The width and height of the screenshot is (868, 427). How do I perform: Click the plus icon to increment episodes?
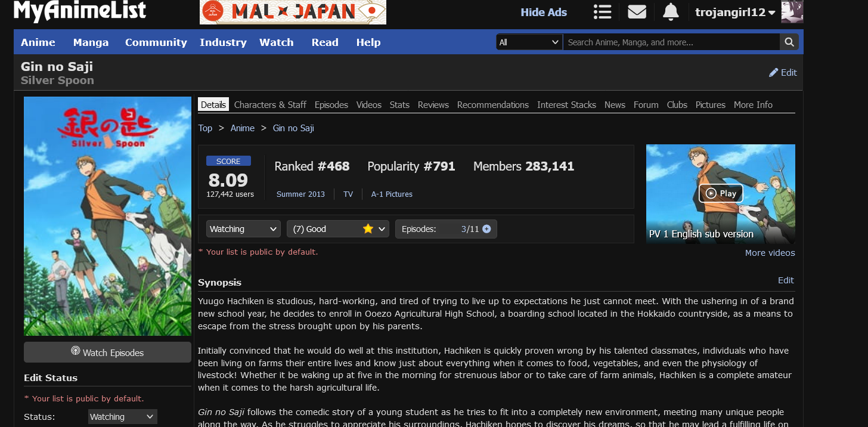[x=486, y=229]
